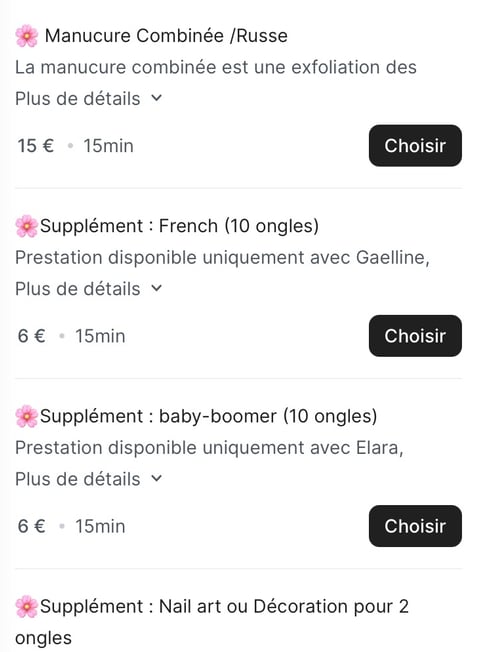Viewport: 480px width, 652px height.
Task: Open the Manucure Combinée /Russe title
Action: point(166,36)
